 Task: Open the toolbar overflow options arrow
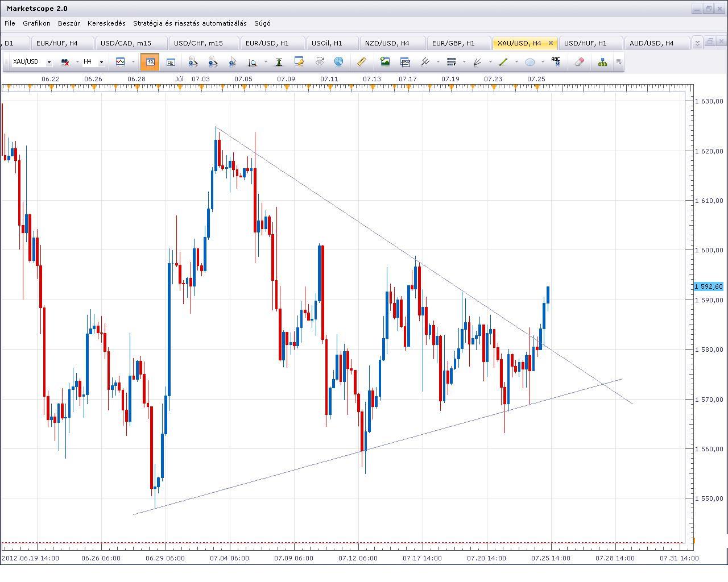(x=619, y=61)
